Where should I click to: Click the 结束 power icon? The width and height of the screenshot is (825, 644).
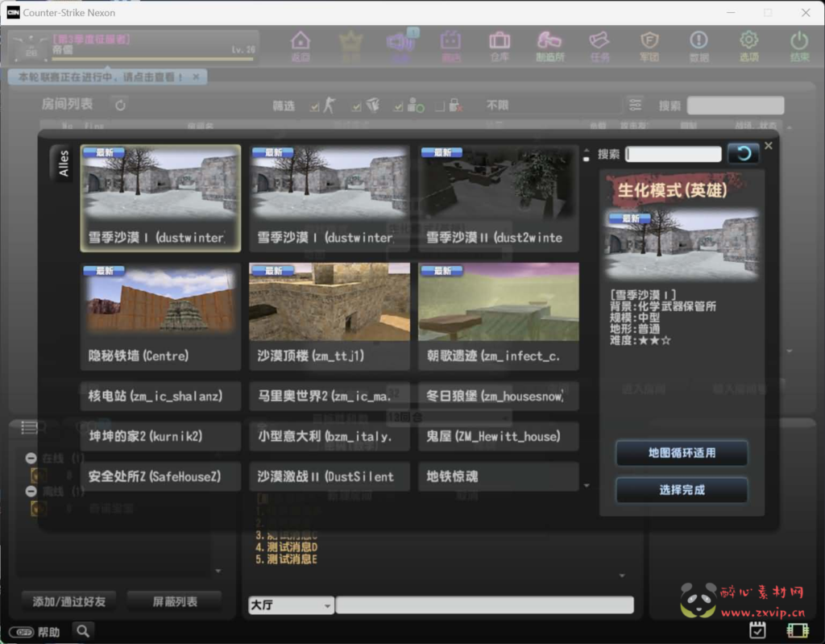799,46
